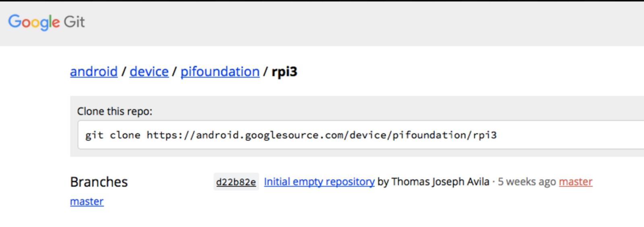644x227 pixels.
Task: Click the Clone this repo label
Action: [x=115, y=111]
